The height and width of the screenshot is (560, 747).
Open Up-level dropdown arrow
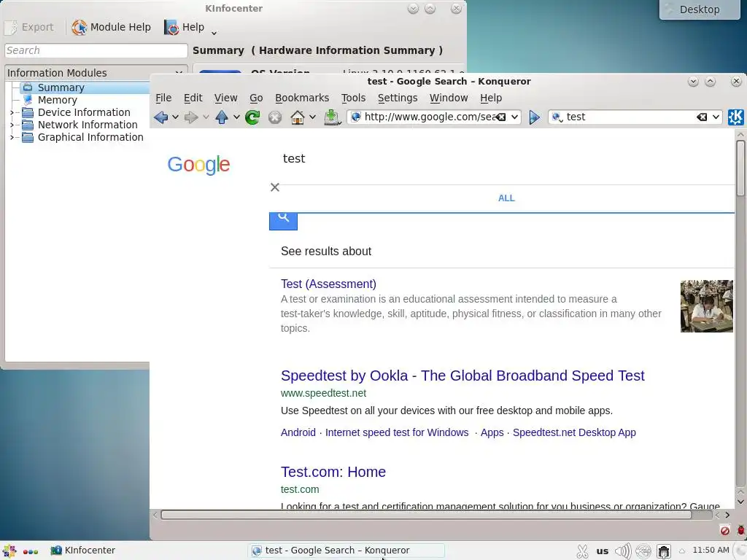coord(236,117)
